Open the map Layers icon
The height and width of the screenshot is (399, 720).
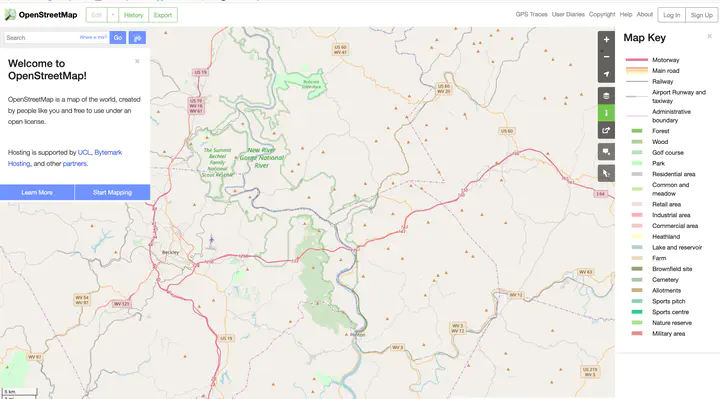606,96
